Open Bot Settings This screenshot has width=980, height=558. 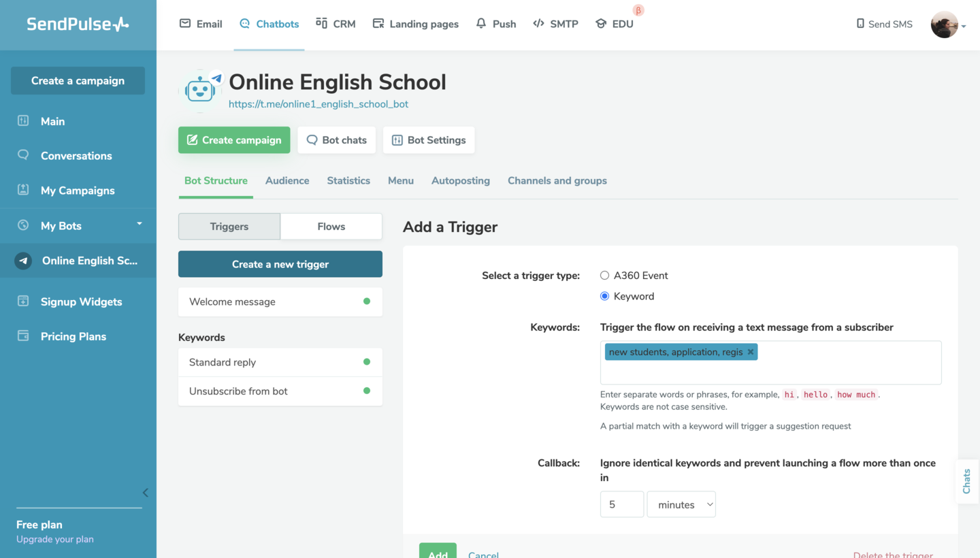coord(429,140)
